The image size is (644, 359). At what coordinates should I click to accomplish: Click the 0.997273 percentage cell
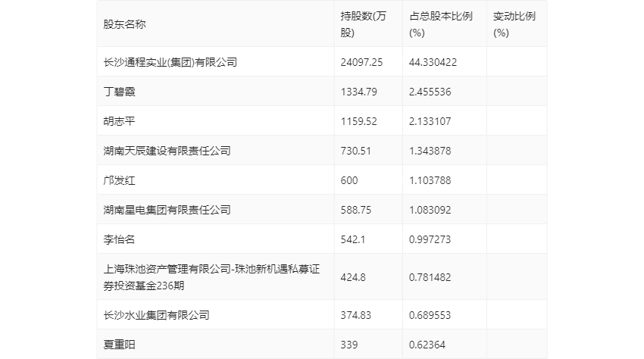click(430, 239)
